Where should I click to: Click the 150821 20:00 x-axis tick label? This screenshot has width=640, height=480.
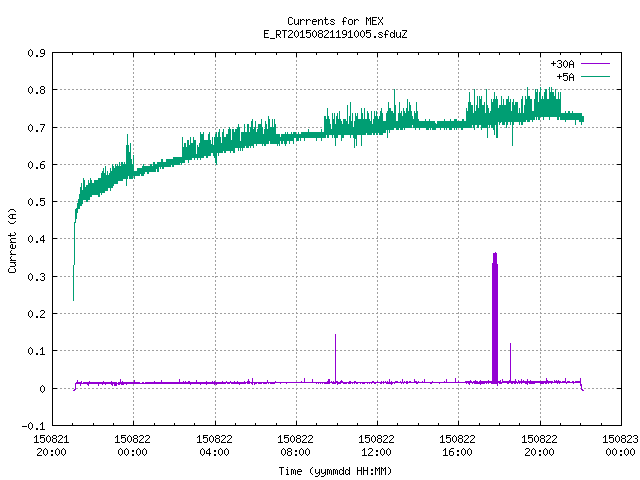click(51, 446)
